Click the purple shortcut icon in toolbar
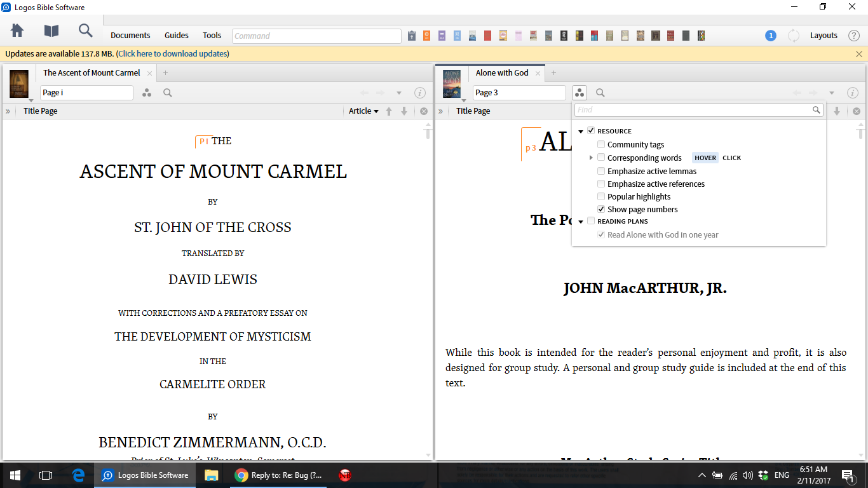This screenshot has height=488, width=868. tap(442, 36)
